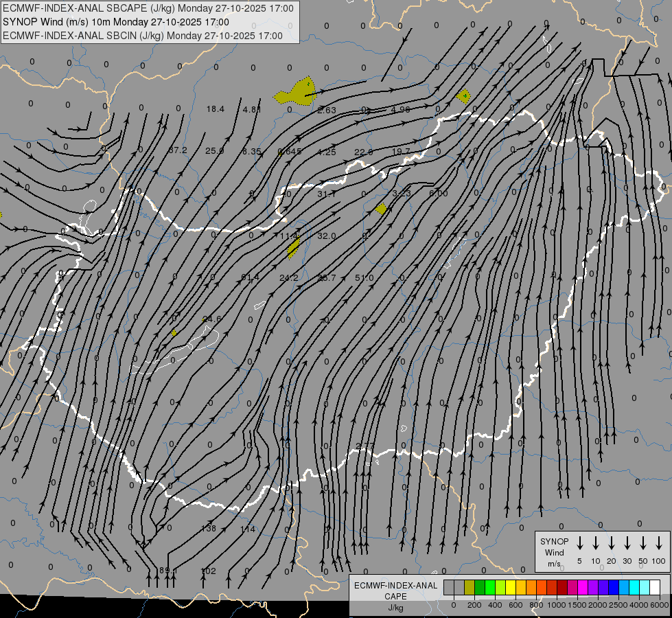Click the 89.1 value at bottom
The height and width of the screenshot is (618, 672).
click(168, 571)
